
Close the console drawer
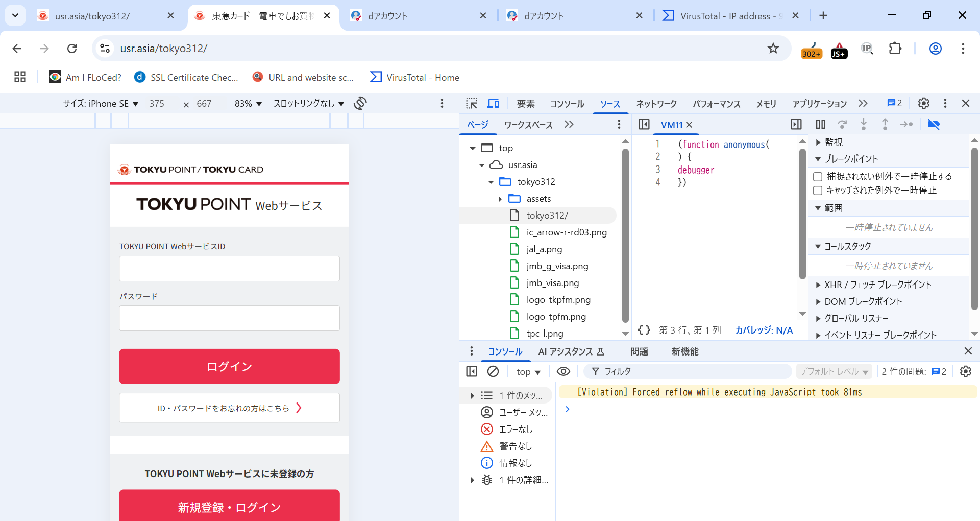[x=968, y=351]
